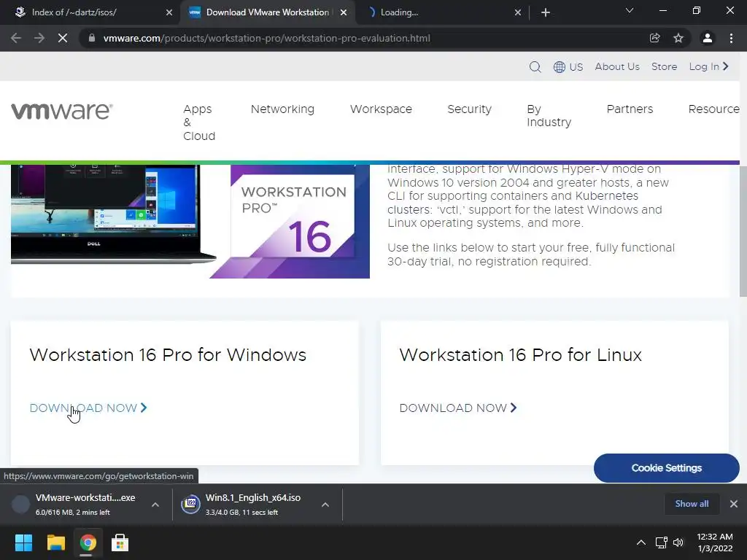The width and height of the screenshot is (747, 560).
Task: Open Microsoft Store from taskbar
Action: 120,542
